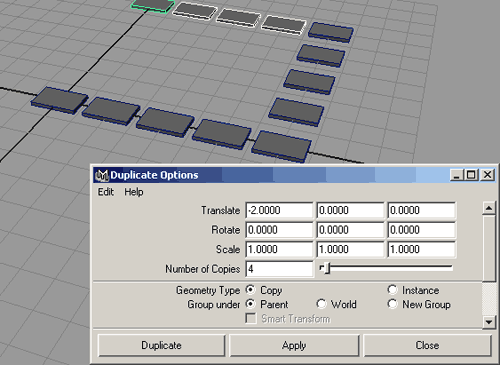Maximize the Duplicate Options window
The width and height of the screenshot is (500, 365).
pos(471,175)
